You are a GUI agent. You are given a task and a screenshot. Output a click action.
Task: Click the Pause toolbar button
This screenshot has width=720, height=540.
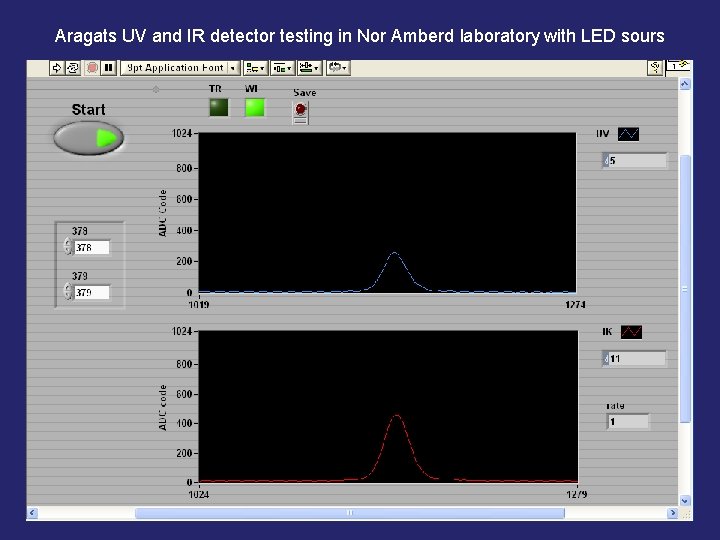tap(108, 68)
